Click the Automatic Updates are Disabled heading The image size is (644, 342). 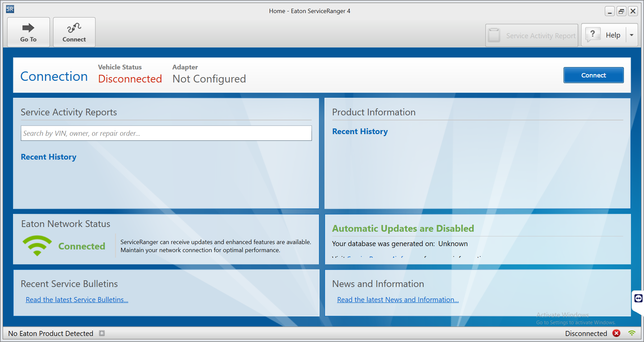click(x=403, y=228)
